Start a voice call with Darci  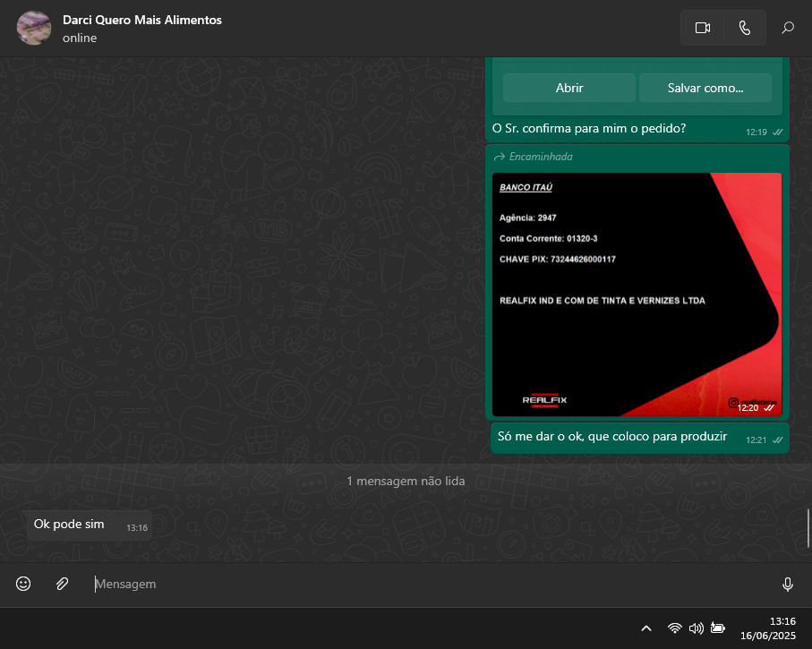click(744, 28)
